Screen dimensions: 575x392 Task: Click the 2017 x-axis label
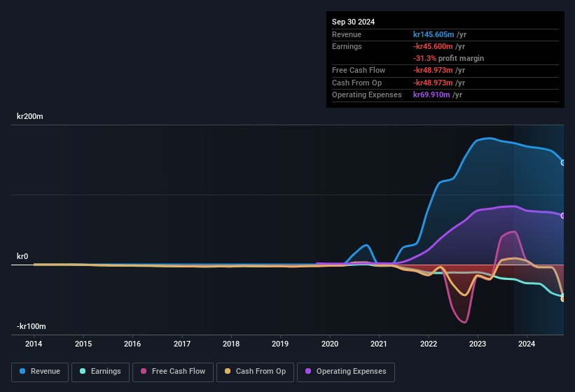182,344
